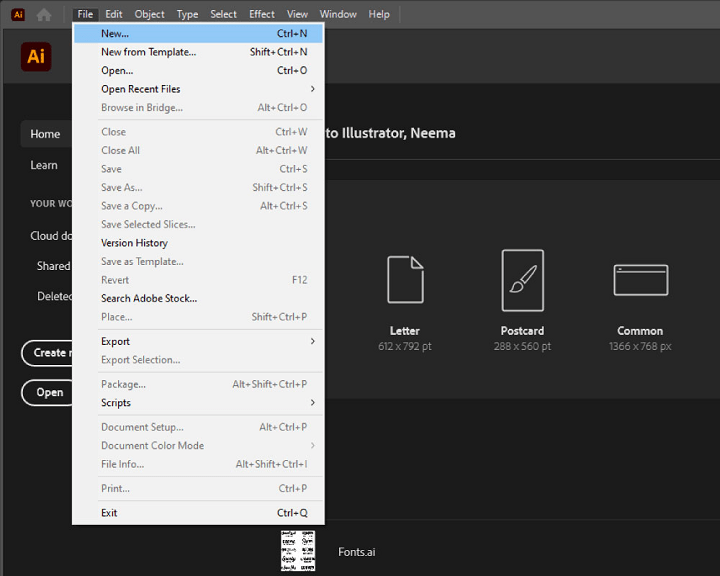Click File Info... menu entry
Screen dimensions: 720x576
point(198,464)
